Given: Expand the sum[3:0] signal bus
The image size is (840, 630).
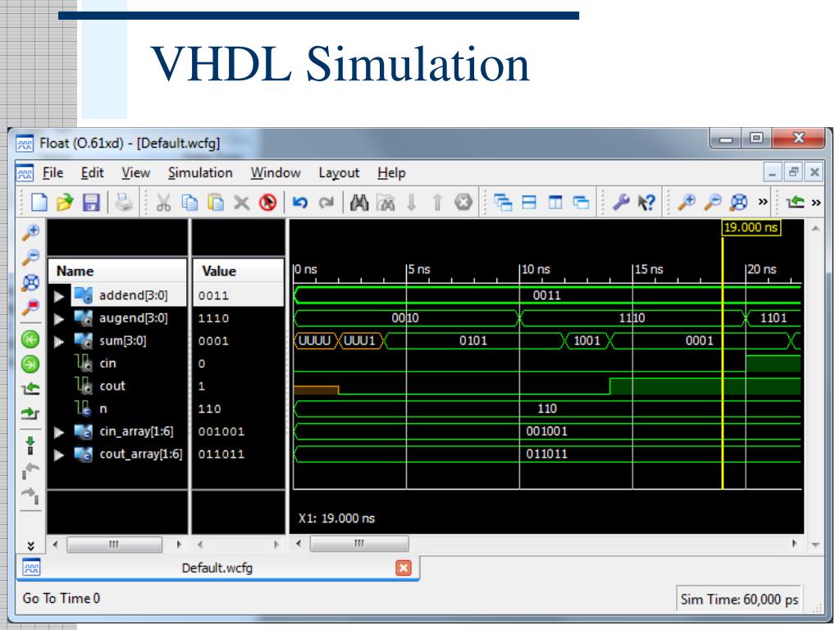Looking at the screenshot, I should [x=59, y=340].
